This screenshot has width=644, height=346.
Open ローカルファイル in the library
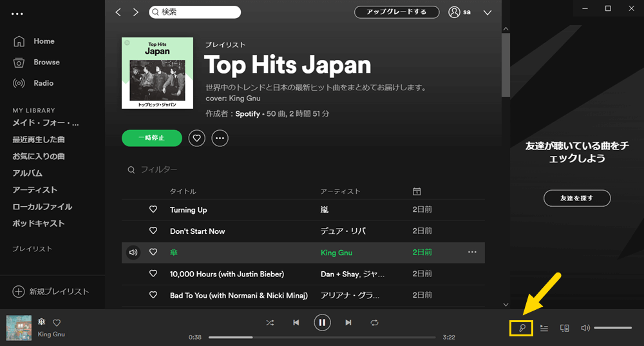[x=43, y=207]
